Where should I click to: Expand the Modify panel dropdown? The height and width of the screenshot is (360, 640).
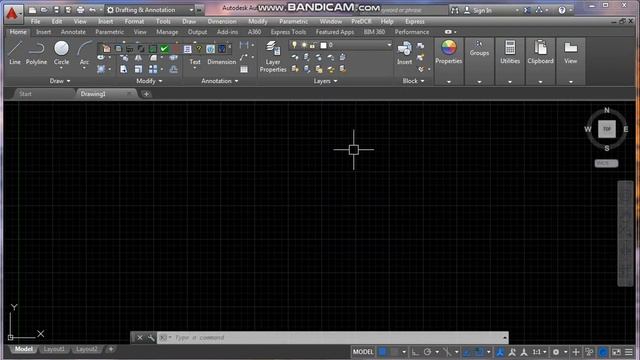coord(149,81)
